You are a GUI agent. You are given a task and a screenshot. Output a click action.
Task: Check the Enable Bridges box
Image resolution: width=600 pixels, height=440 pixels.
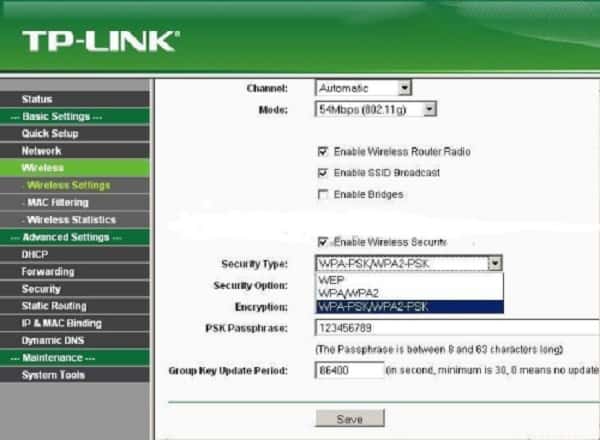(x=323, y=194)
